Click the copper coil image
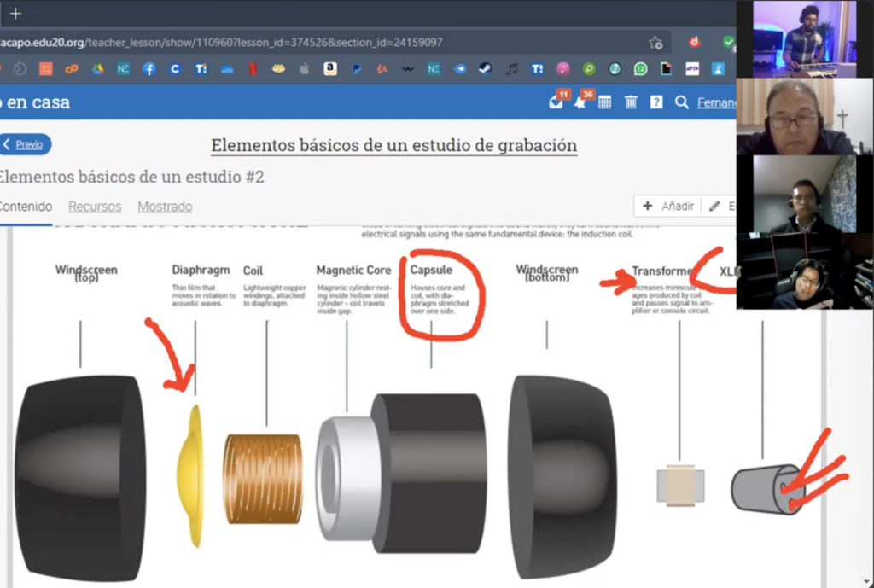The width and height of the screenshot is (874, 588). pyautogui.click(x=263, y=480)
